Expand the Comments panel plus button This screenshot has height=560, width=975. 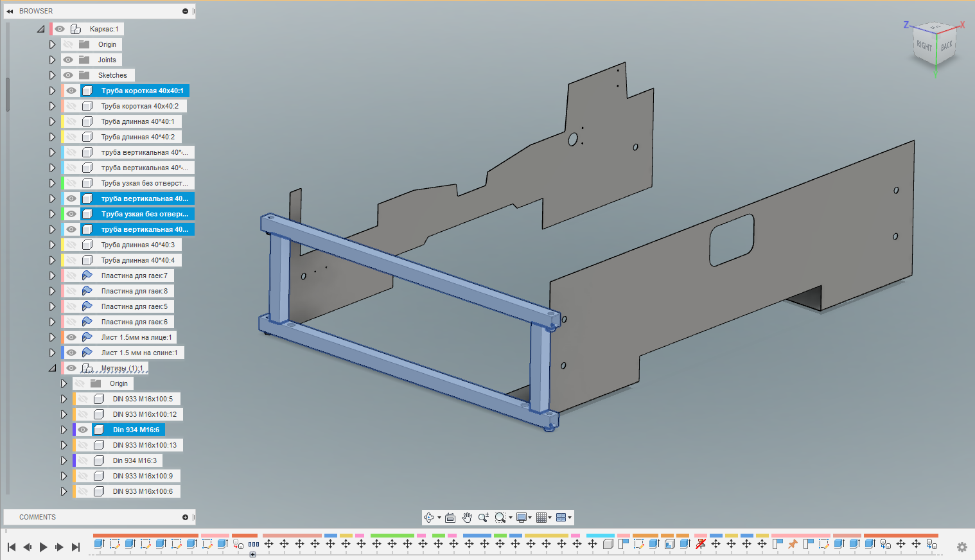pos(185,517)
